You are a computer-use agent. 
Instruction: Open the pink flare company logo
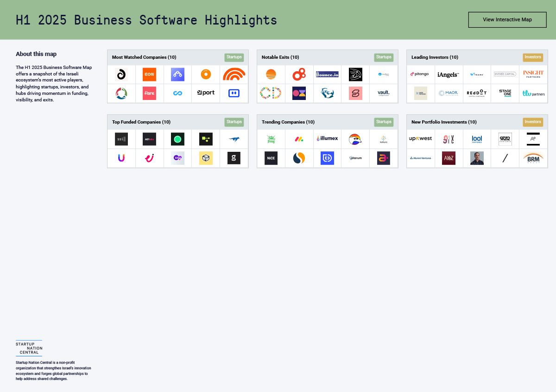149,93
